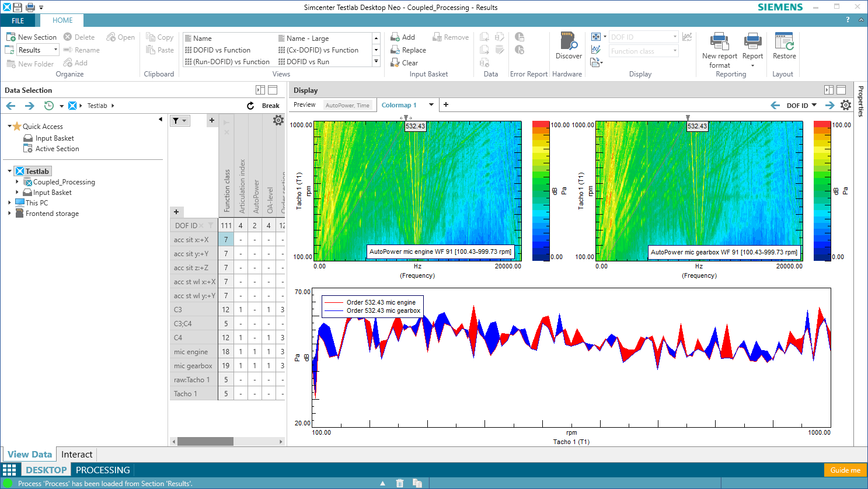Click the Break button

(x=270, y=106)
